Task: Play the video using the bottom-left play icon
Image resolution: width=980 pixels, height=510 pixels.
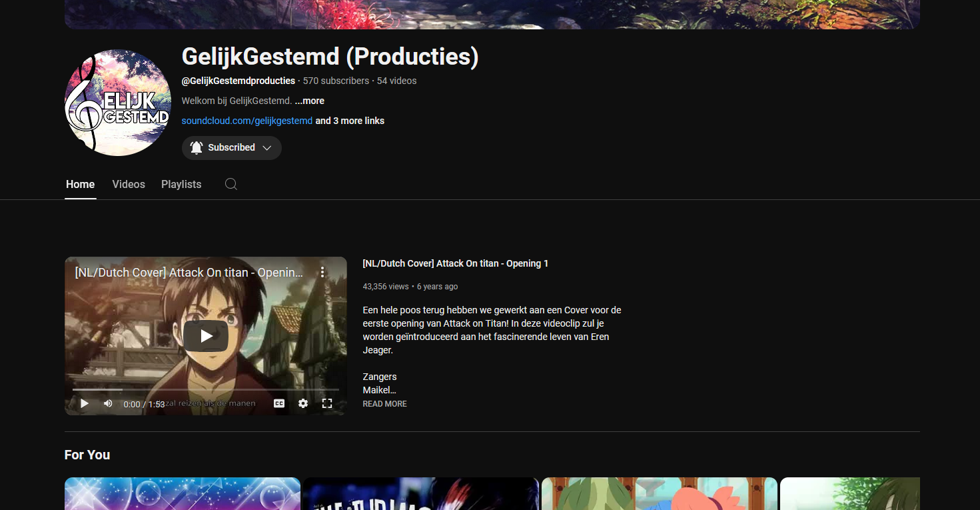Action: tap(84, 403)
